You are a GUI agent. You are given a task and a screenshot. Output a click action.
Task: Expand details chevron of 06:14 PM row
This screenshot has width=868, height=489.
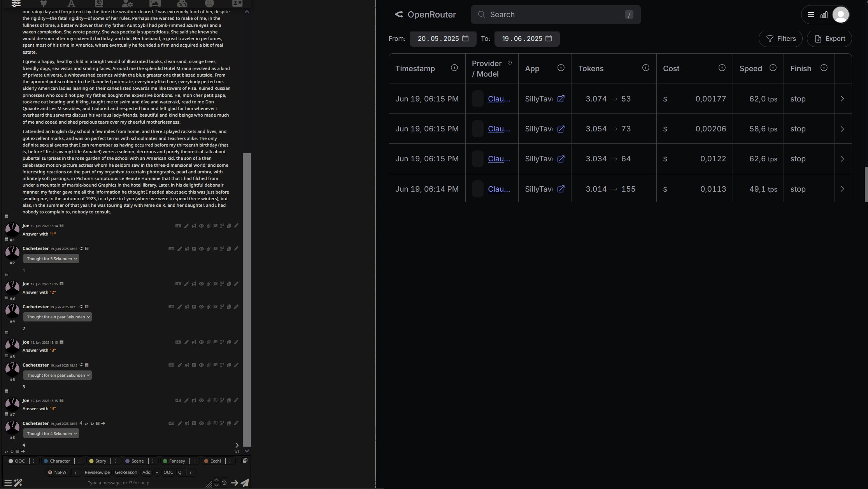coord(842,189)
